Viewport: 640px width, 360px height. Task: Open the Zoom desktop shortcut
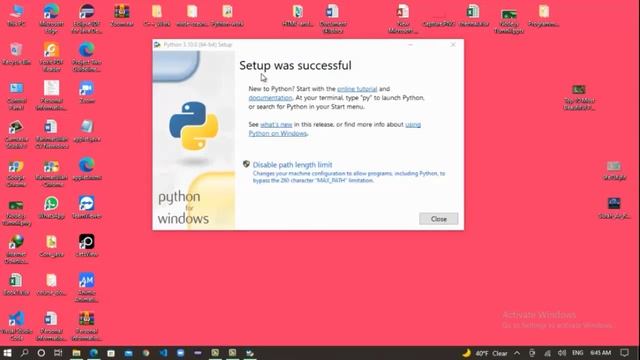click(87, 92)
